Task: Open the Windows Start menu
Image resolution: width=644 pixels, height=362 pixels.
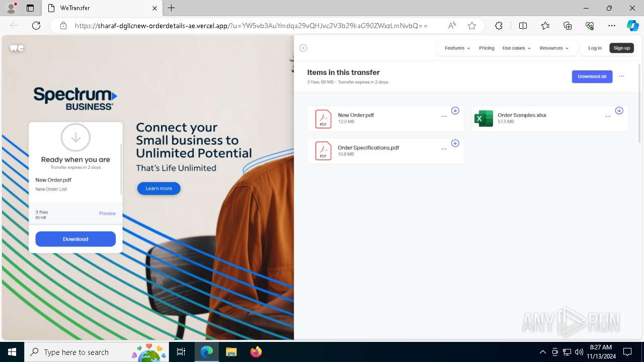Action: point(12,352)
